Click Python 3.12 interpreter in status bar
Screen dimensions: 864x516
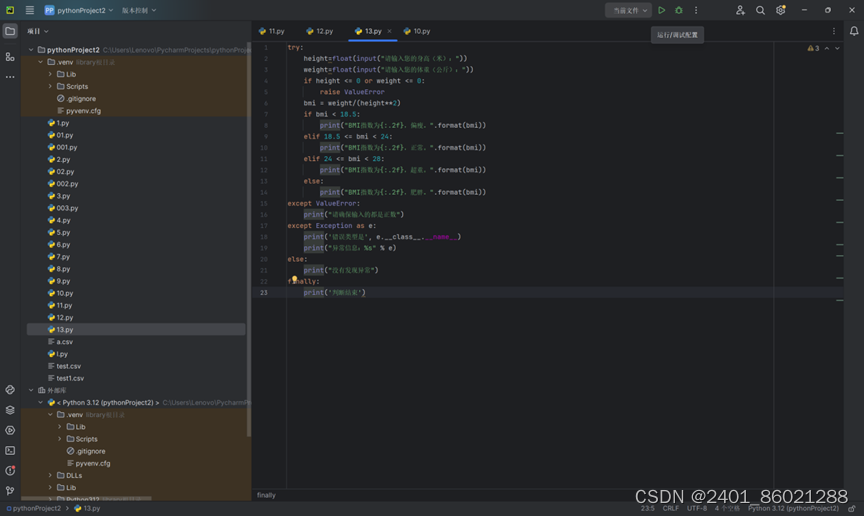[793, 508]
